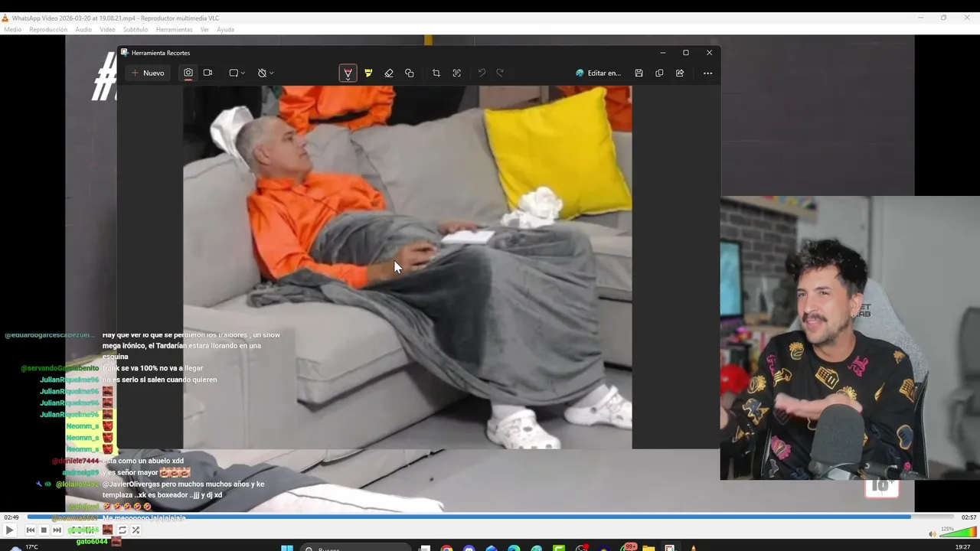This screenshot has width=980, height=551.
Task: Click total time 02:57 label
Action: point(969,517)
